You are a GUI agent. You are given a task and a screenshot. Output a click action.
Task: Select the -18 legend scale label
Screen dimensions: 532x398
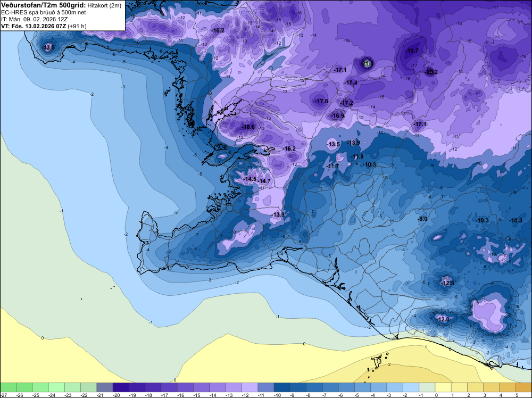[x=148, y=395]
